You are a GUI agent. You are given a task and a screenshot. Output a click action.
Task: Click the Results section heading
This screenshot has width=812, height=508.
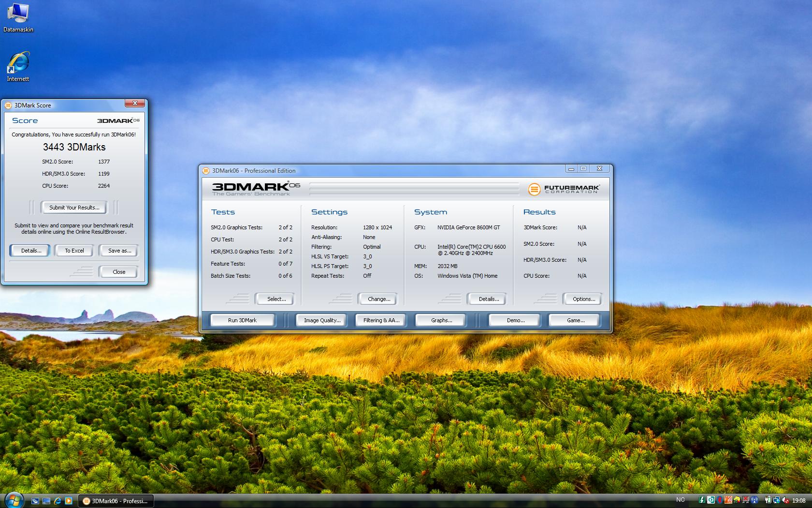click(x=539, y=212)
